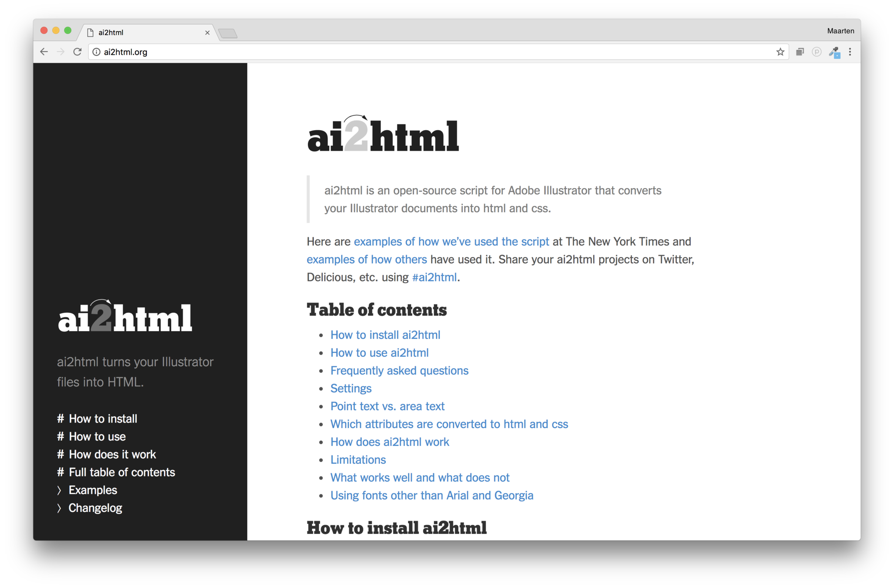The width and height of the screenshot is (894, 588).
Task: Bookmark page with the star icon
Action: point(780,52)
